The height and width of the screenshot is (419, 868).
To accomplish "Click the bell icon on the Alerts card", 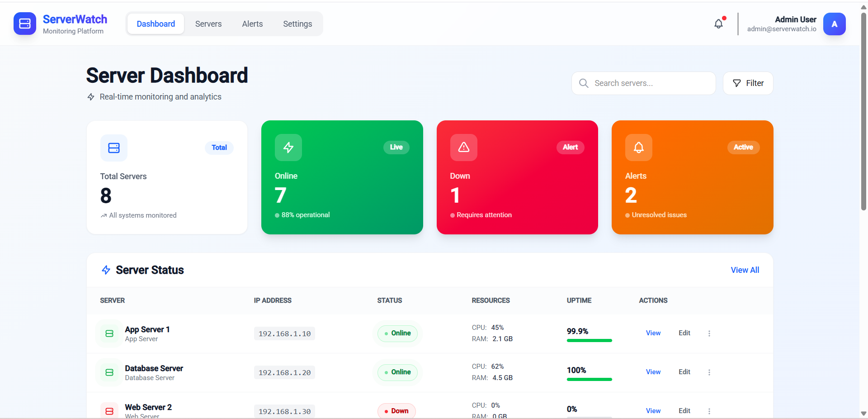I will point(639,148).
